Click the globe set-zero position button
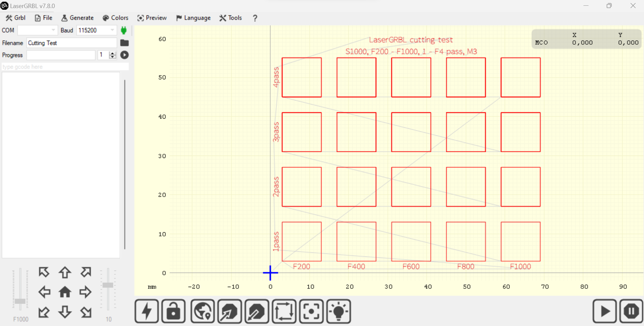 click(x=202, y=311)
